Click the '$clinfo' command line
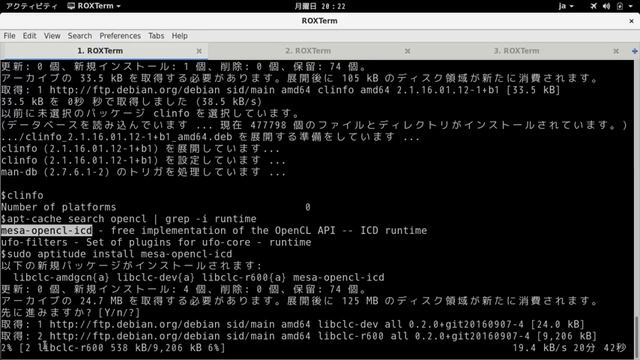Screen dimensions: 640x360 pyautogui.click(x=22, y=195)
